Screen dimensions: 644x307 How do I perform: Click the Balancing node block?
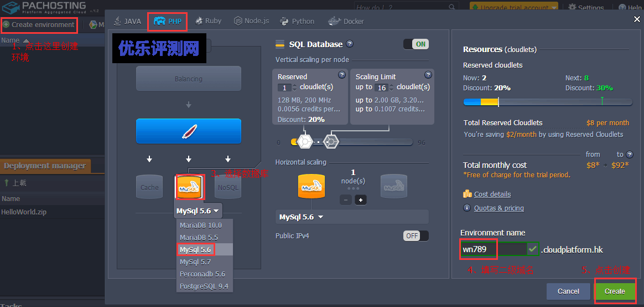(x=189, y=79)
